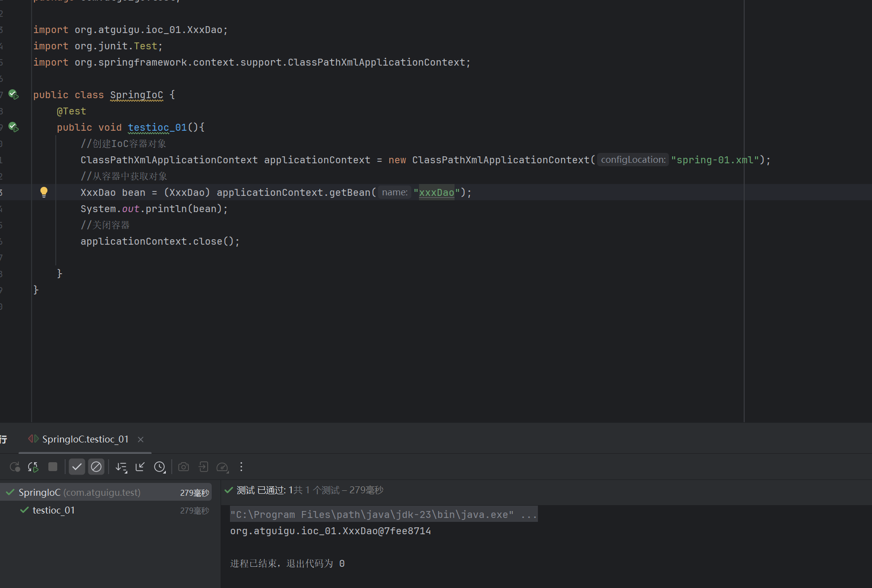Viewport: 872px width, 588px height.
Task: Select testioc_01 in the test results tree
Action: point(53,510)
